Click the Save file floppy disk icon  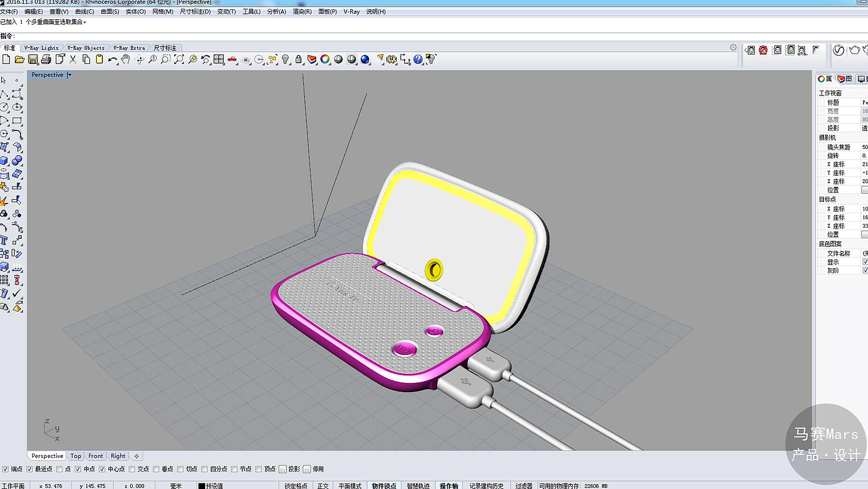33,60
